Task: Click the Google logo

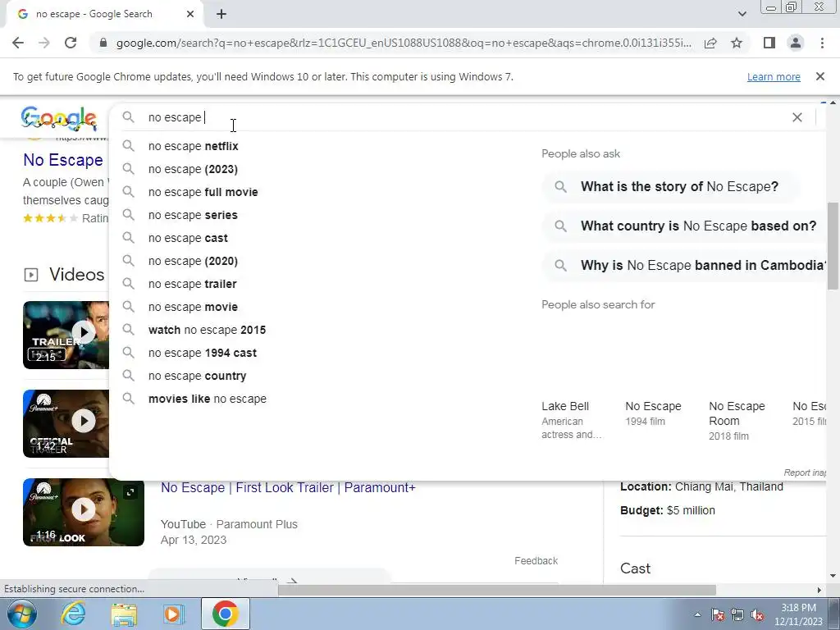Action: (x=59, y=118)
